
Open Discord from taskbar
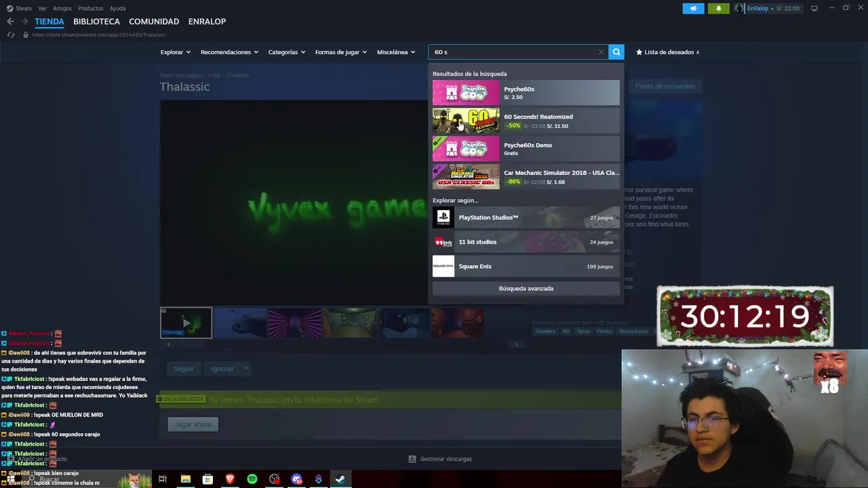296,479
